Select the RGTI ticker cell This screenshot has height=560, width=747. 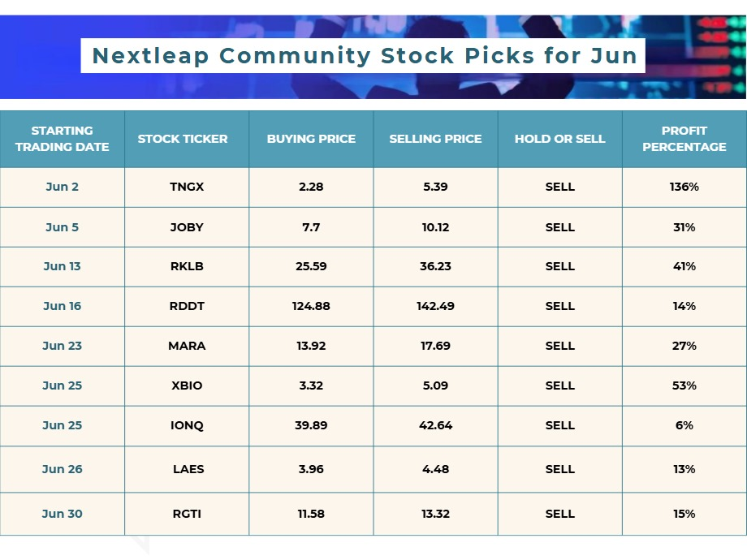pos(187,515)
